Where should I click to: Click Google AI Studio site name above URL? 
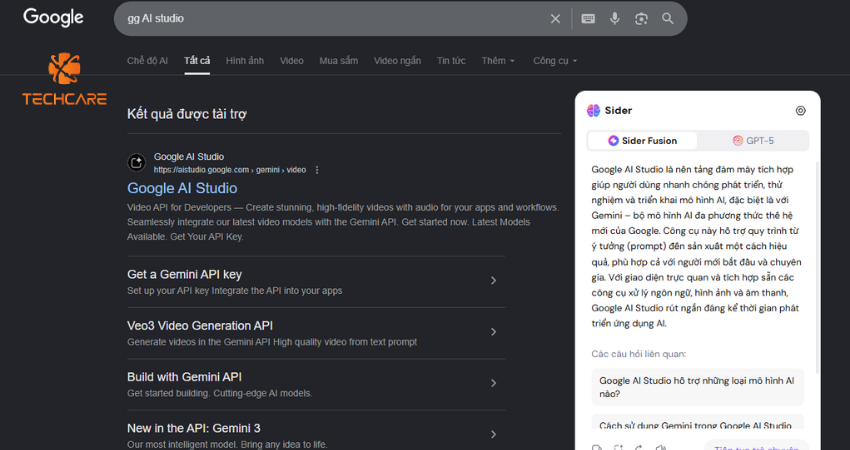tap(189, 157)
